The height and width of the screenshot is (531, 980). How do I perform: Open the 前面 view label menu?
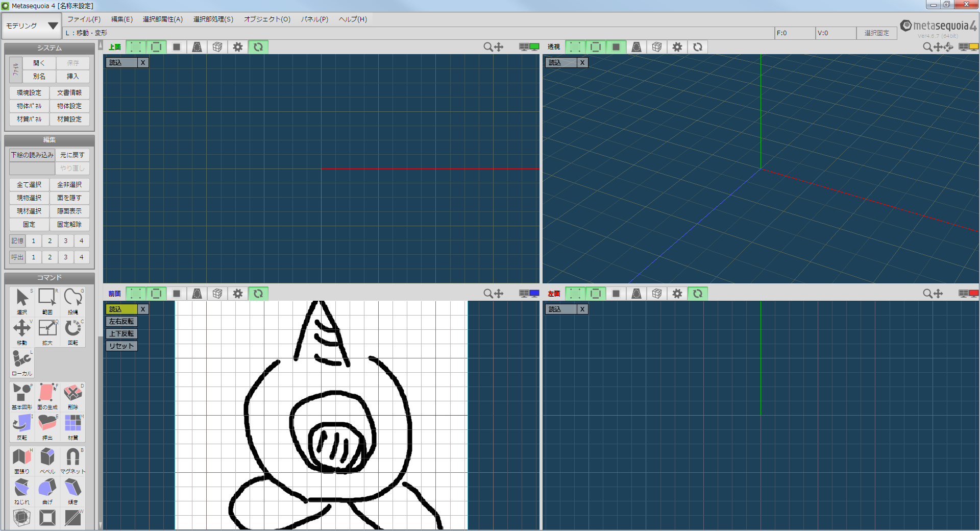114,294
